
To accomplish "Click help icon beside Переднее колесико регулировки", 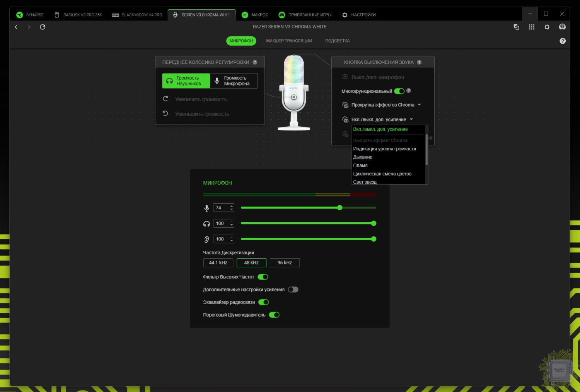I will (x=255, y=62).
